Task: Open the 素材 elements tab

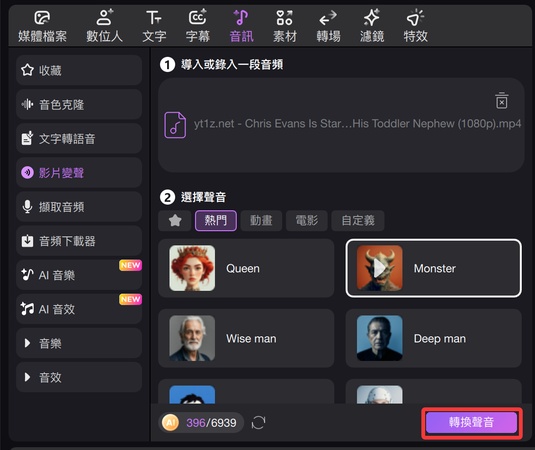Action: (x=285, y=27)
